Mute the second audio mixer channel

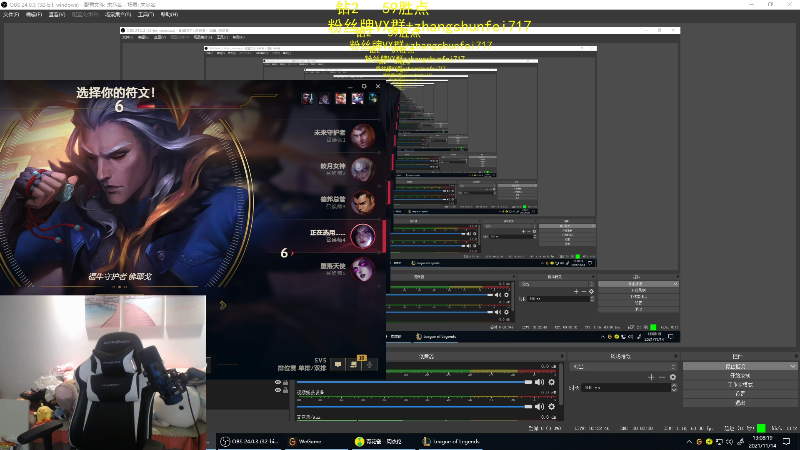(539, 406)
